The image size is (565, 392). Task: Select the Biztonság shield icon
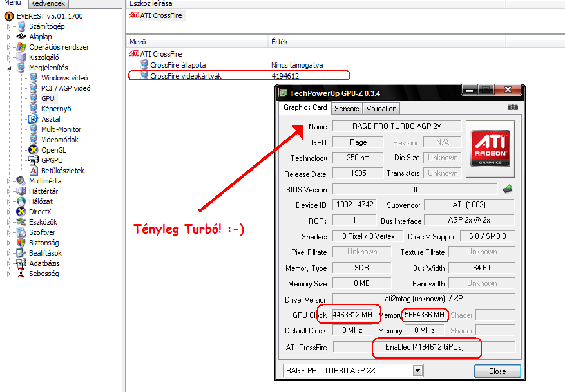pyautogui.click(x=21, y=243)
